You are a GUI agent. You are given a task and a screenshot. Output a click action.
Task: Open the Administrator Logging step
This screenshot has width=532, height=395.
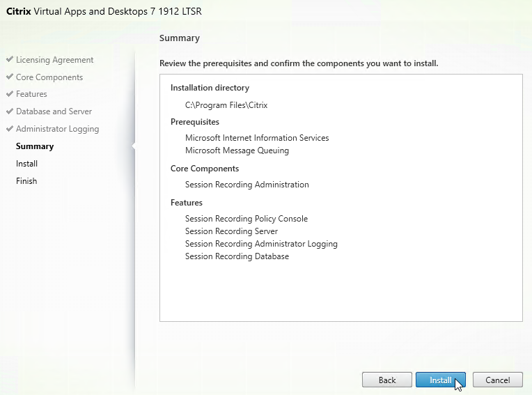coord(57,129)
